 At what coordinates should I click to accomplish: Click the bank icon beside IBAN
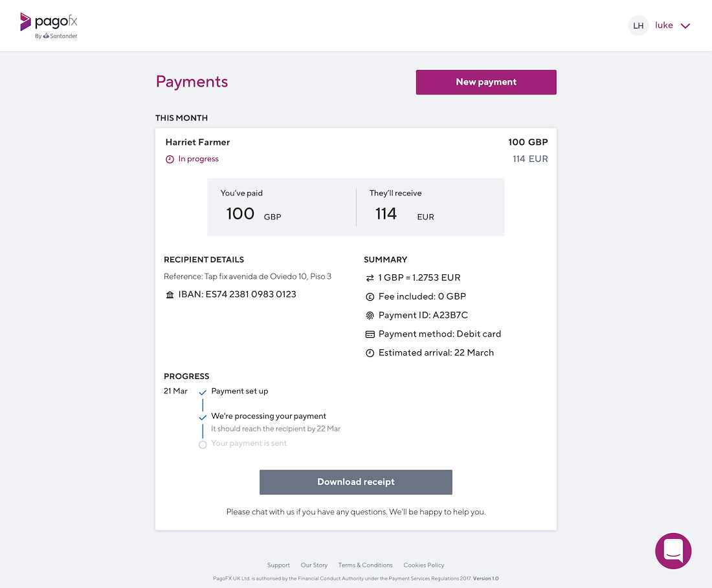pos(170,295)
